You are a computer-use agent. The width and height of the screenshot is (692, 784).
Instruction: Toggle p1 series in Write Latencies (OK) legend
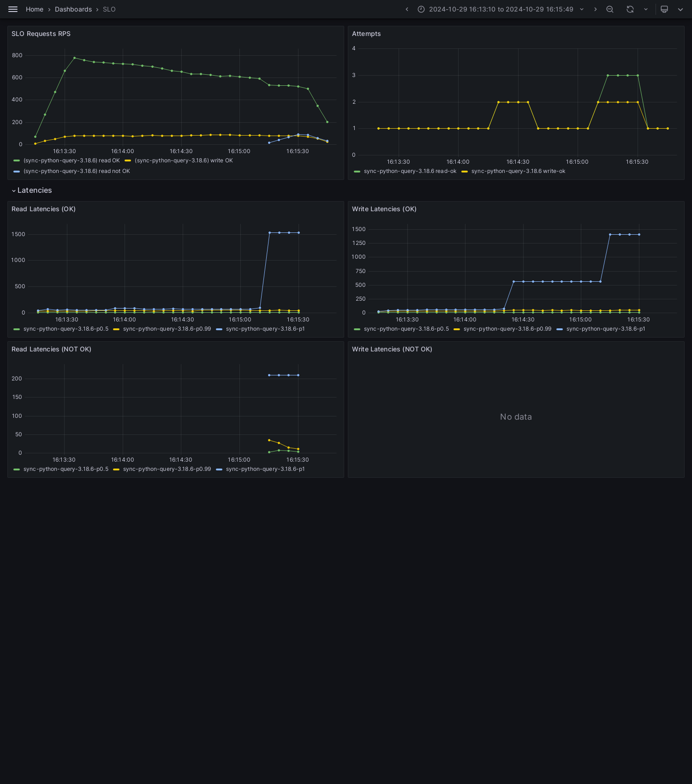tap(606, 329)
